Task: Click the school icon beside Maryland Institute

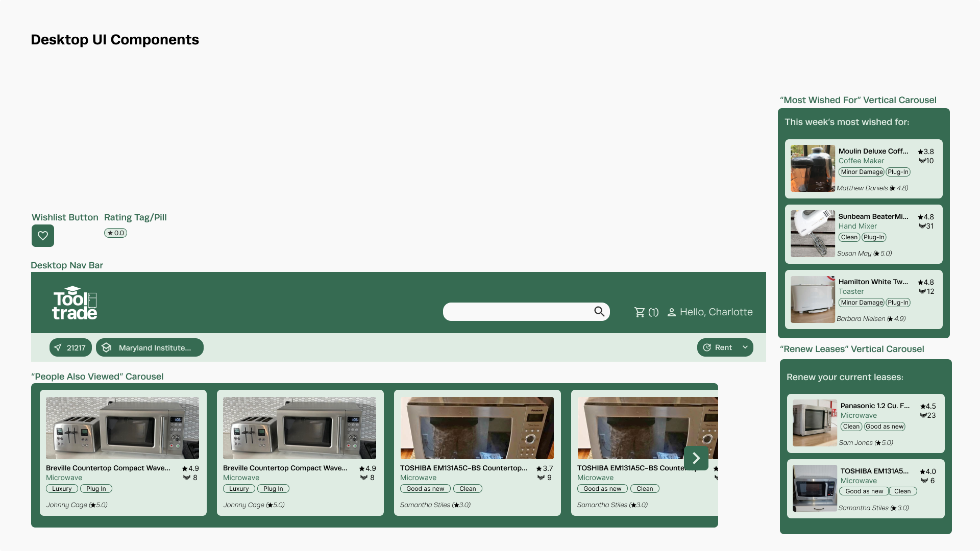Action: (x=107, y=347)
